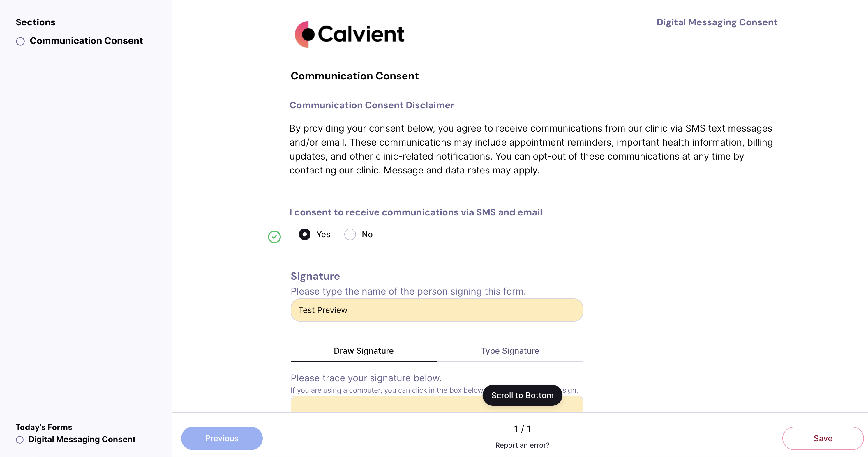Screen dimensions: 868x457
Task: Click the Save button
Action: (x=823, y=438)
